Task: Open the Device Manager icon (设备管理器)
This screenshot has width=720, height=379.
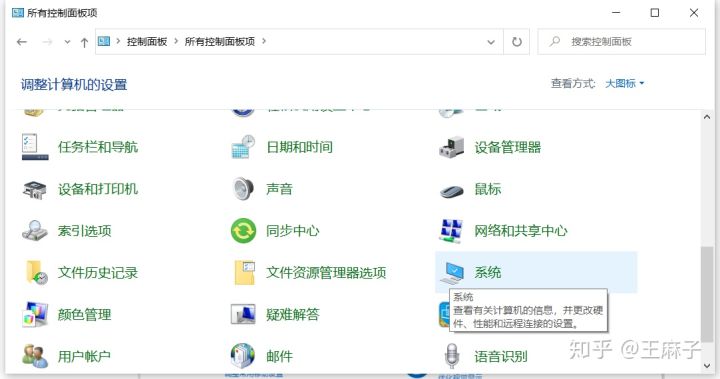Action: [451, 147]
